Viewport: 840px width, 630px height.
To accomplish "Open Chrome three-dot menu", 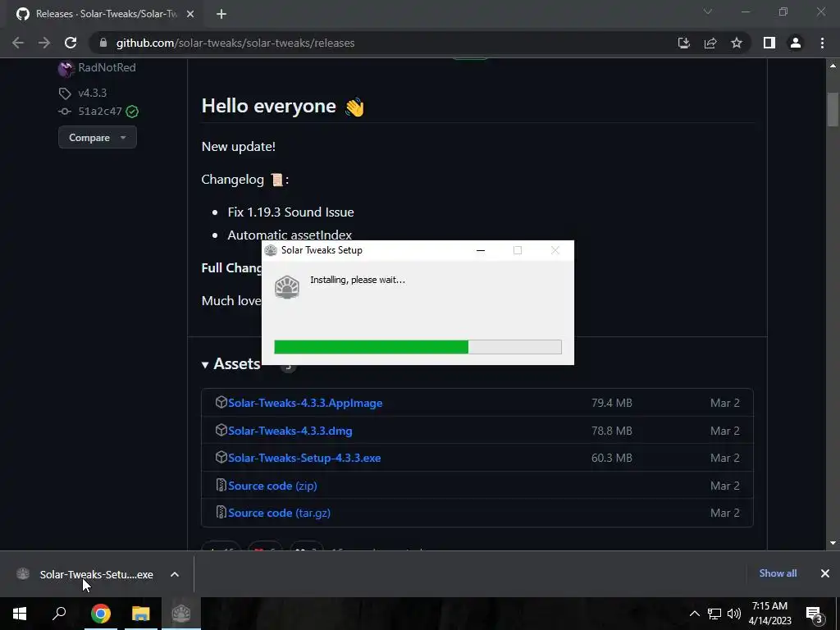I will point(822,43).
